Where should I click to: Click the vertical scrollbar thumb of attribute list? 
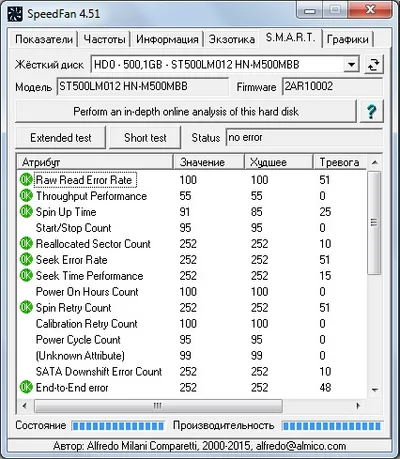(374, 223)
